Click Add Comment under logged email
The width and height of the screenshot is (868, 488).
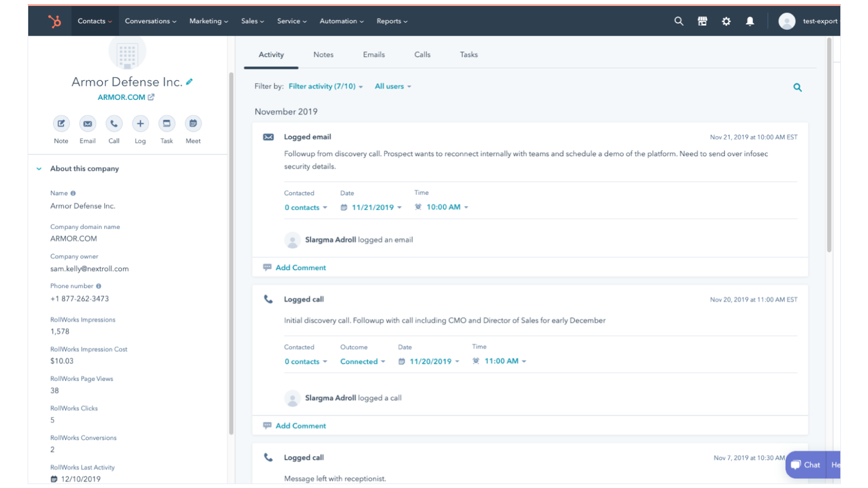(x=301, y=268)
